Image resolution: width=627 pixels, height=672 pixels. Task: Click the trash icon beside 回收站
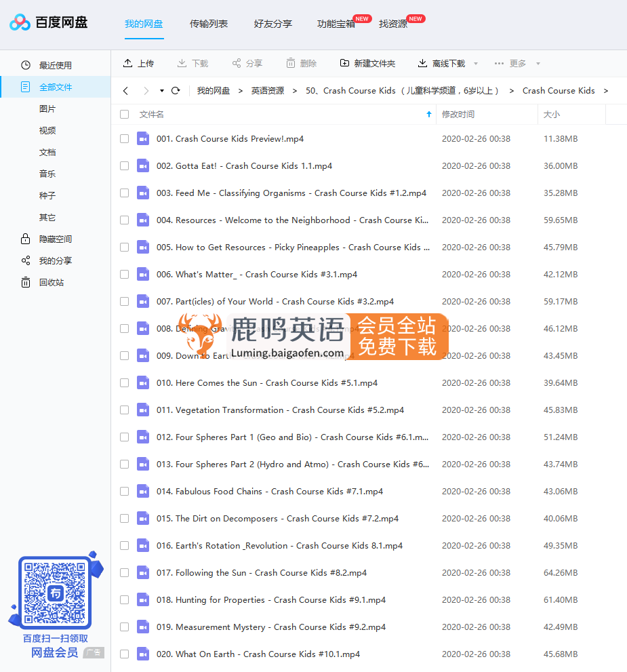[26, 282]
